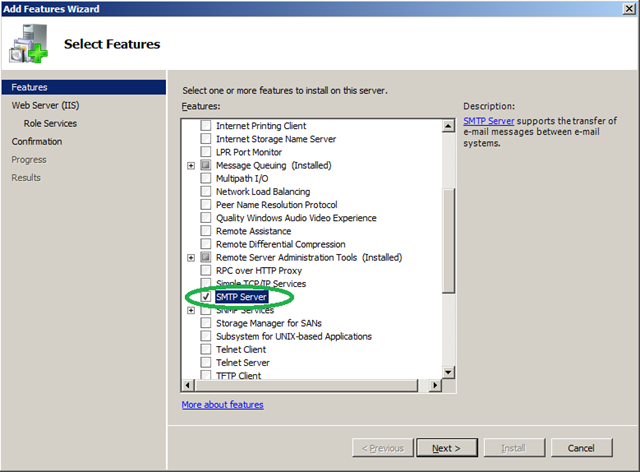The width and height of the screenshot is (640, 472).
Task: Uncheck the SMTP Server checkbox
Action: point(206,296)
